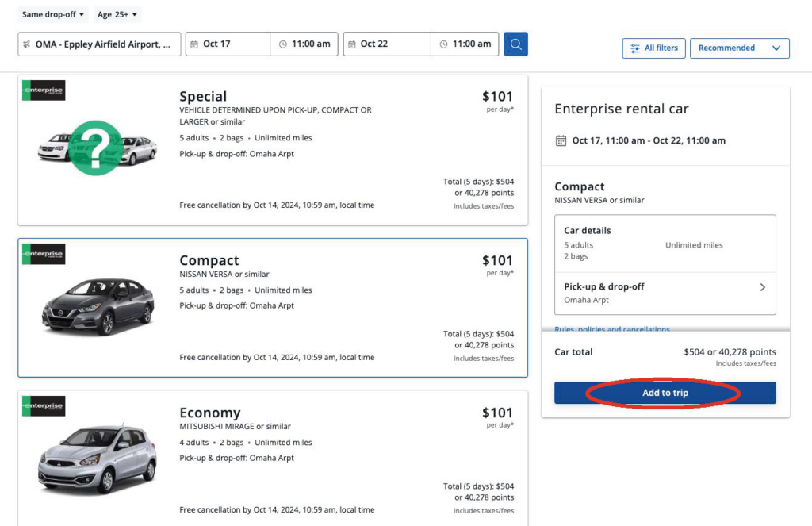Change the Recommended sort order

[x=739, y=48]
